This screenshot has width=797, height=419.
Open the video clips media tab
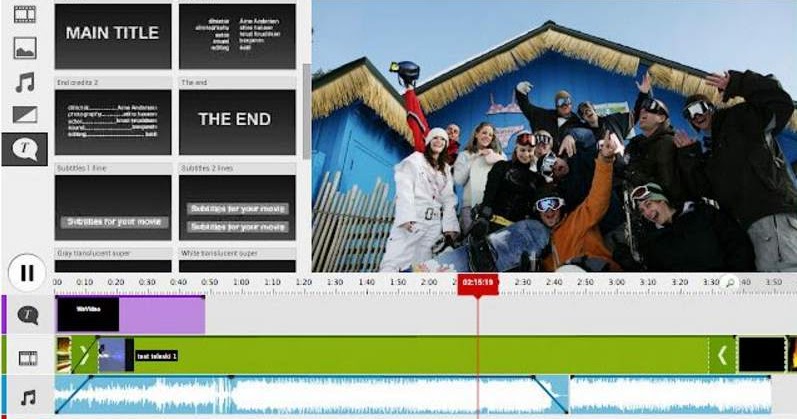25,14
